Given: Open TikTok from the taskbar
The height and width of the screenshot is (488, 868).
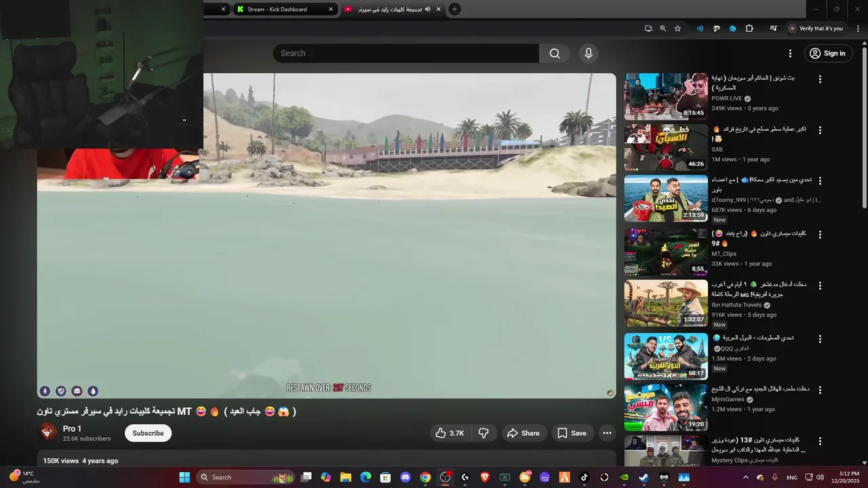Looking at the screenshot, I should pyautogui.click(x=585, y=477).
